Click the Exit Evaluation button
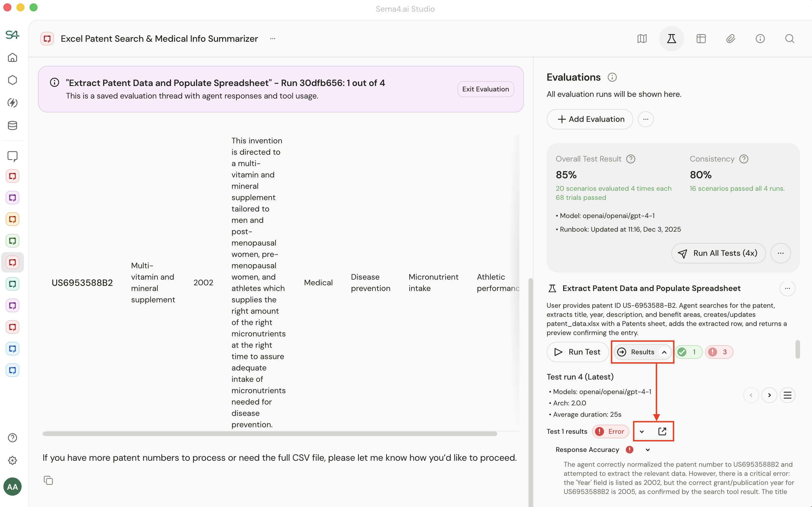The image size is (812, 507). click(x=485, y=89)
